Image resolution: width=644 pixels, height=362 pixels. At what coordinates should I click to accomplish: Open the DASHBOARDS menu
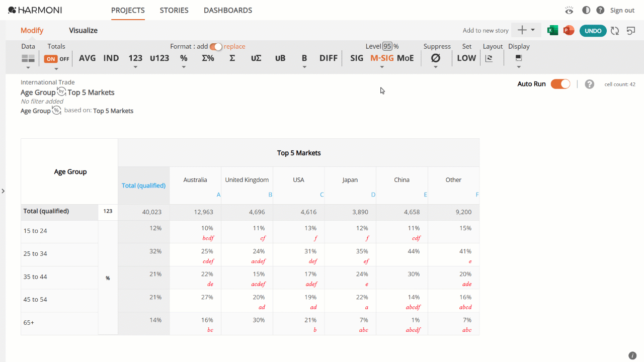(228, 10)
